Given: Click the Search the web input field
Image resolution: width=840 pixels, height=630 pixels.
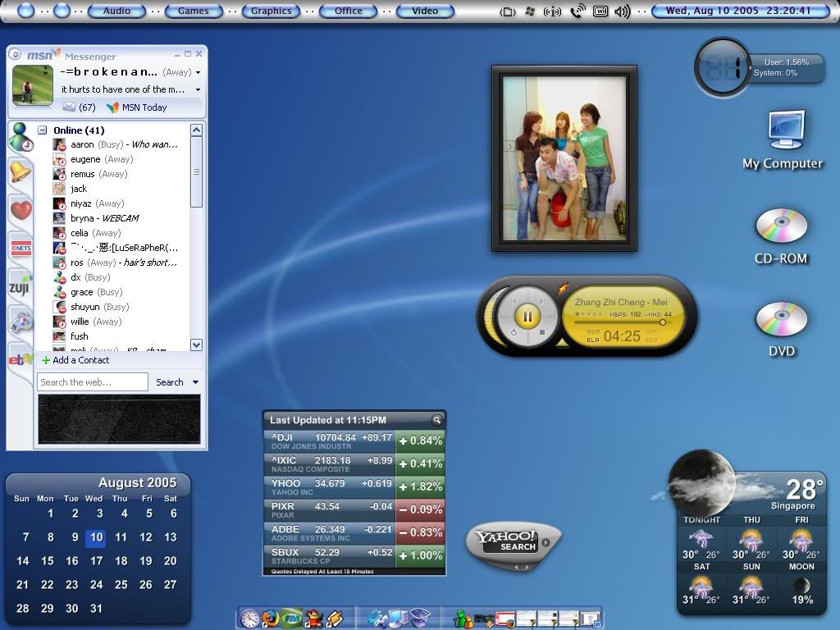Looking at the screenshot, I should point(92,382).
